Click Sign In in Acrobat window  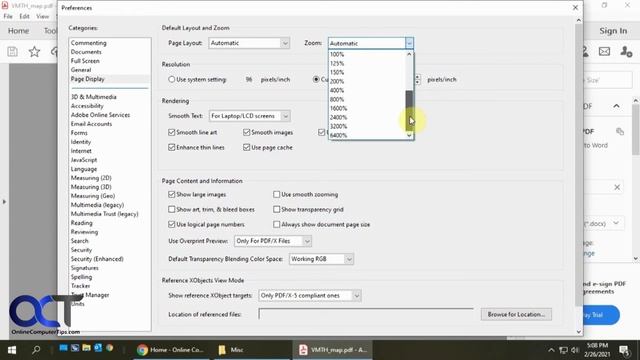click(x=613, y=31)
